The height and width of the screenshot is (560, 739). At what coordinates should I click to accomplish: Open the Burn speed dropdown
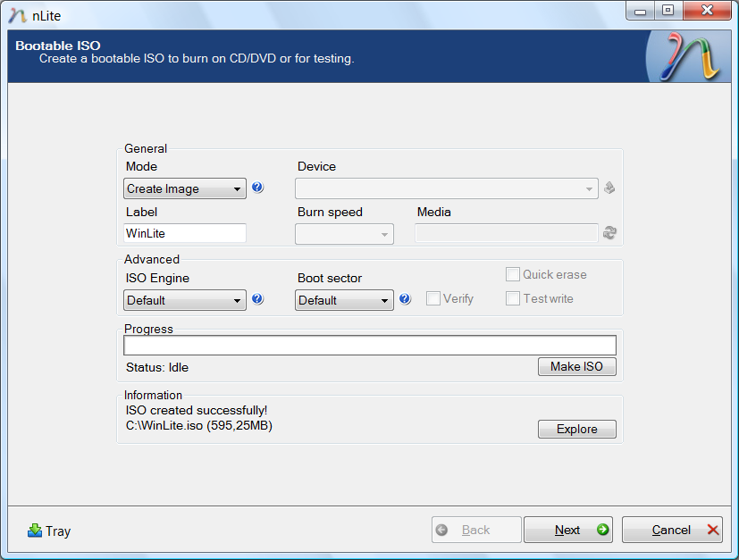[x=344, y=234]
